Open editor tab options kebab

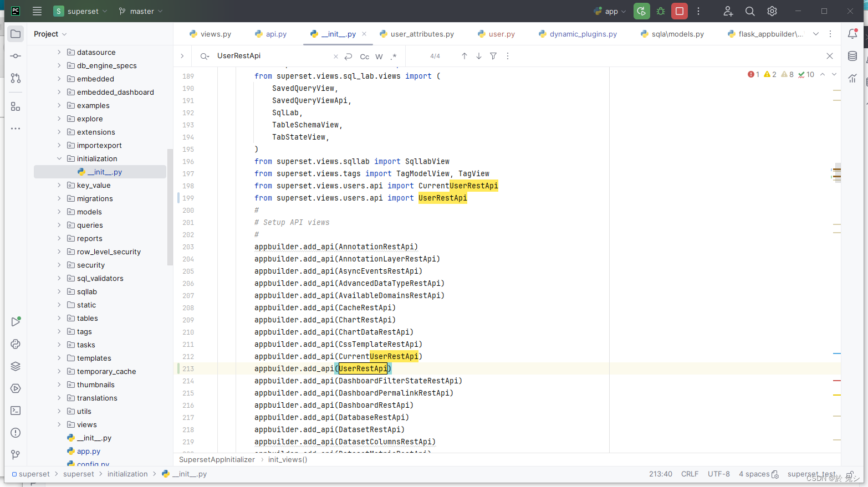pyautogui.click(x=830, y=34)
